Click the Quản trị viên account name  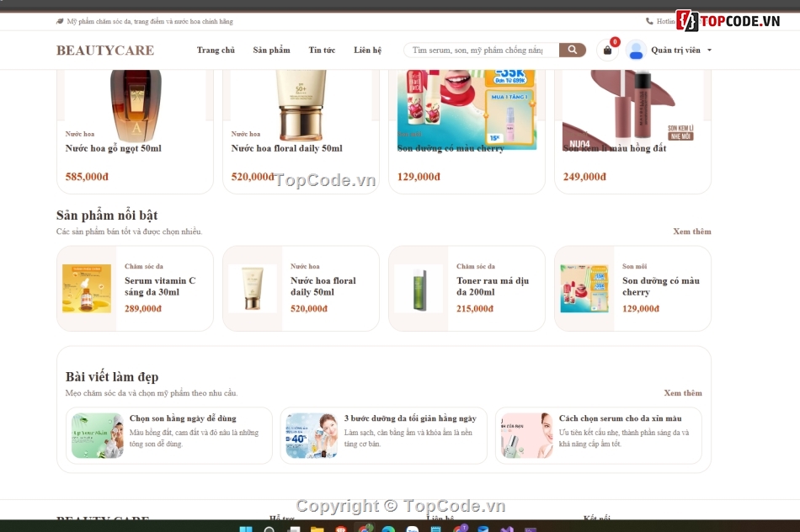675,50
